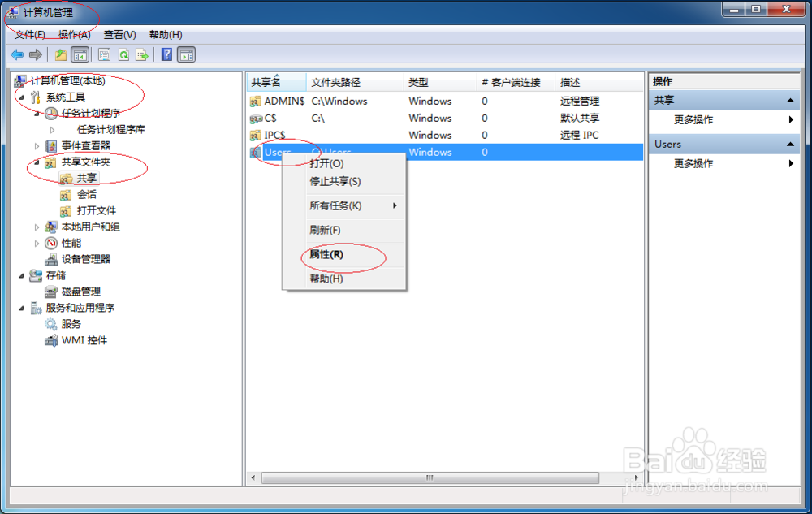Open the 查看(V) menu
Viewport: 812px width, 514px height.
tap(119, 35)
